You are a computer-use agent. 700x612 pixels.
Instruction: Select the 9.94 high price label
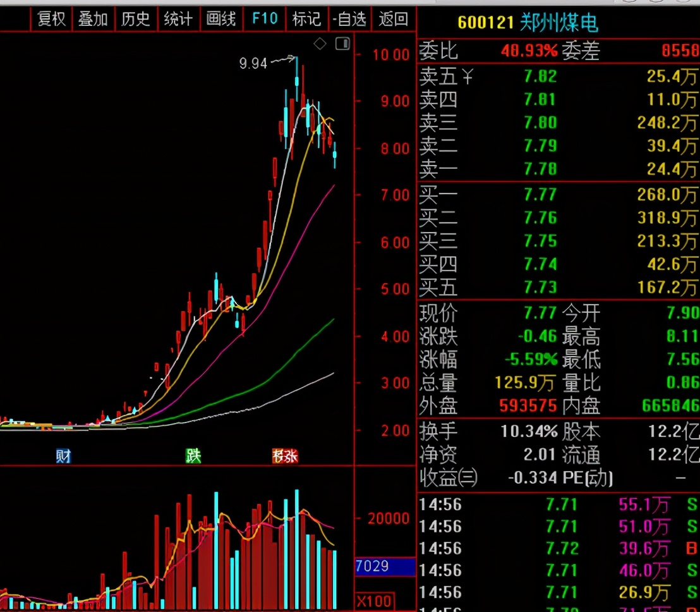[x=253, y=63]
